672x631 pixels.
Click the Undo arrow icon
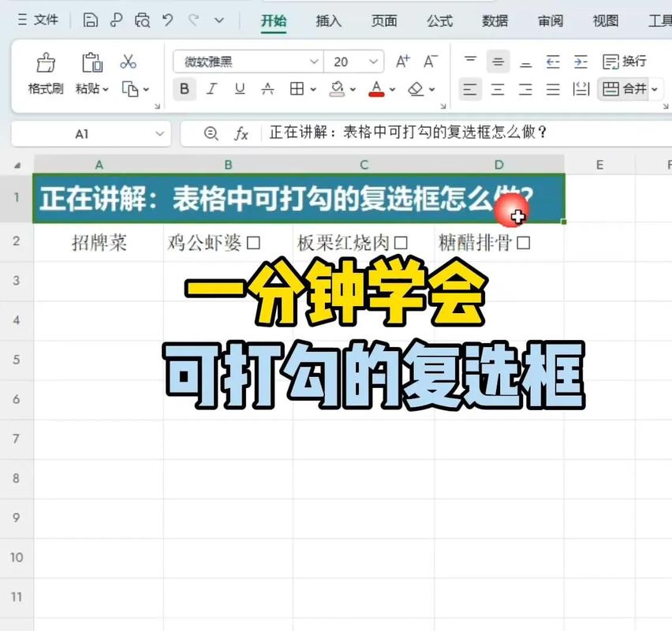(x=166, y=21)
